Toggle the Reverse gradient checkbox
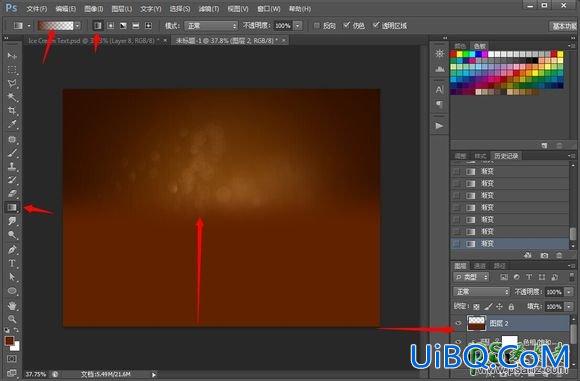580x381 pixels. pyautogui.click(x=317, y=25)
